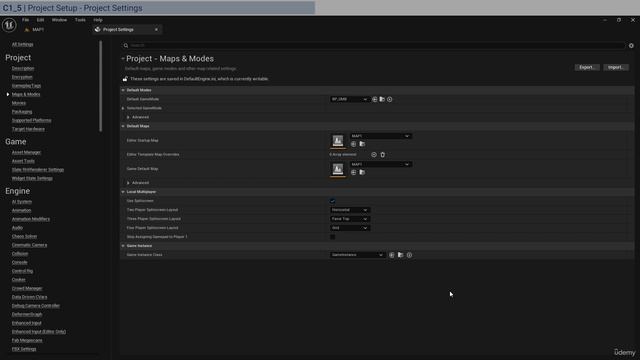This screenshot has width=640, height=360.
Task: Open the Window menu
Action: coord(59,20)
